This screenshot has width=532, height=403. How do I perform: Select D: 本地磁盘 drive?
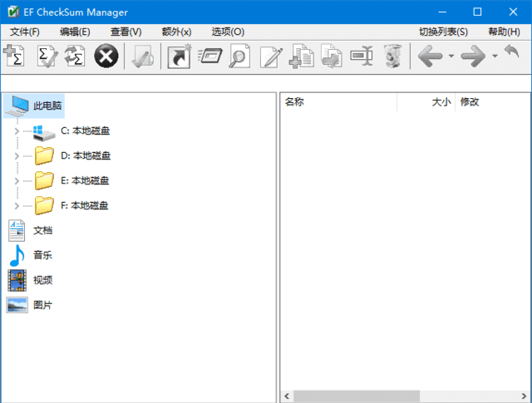86,156
